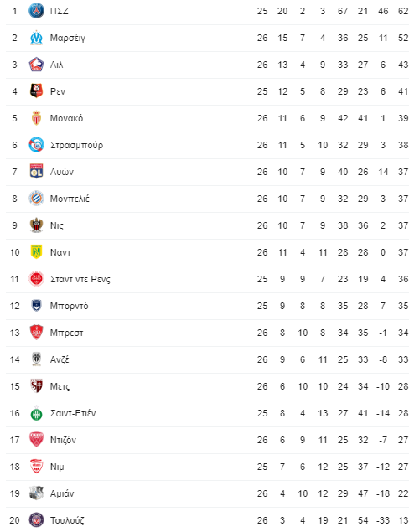Click the Λιλ club crest

(x=36, y=65)
